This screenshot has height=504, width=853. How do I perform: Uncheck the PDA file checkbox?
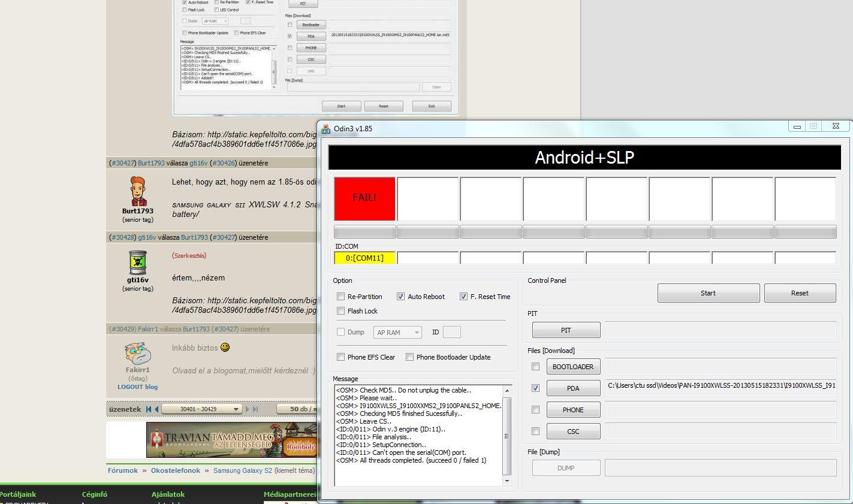tap(535, 388)
